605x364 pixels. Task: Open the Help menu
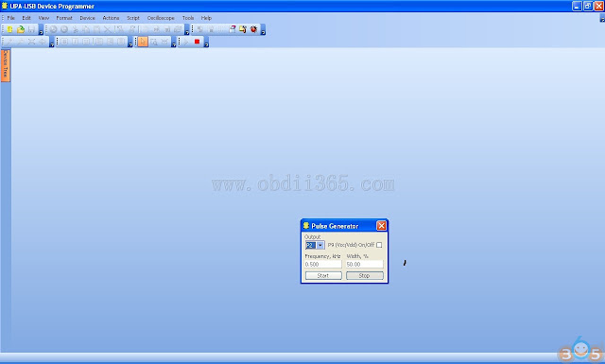pyautogui.click(x=206, y=18)
